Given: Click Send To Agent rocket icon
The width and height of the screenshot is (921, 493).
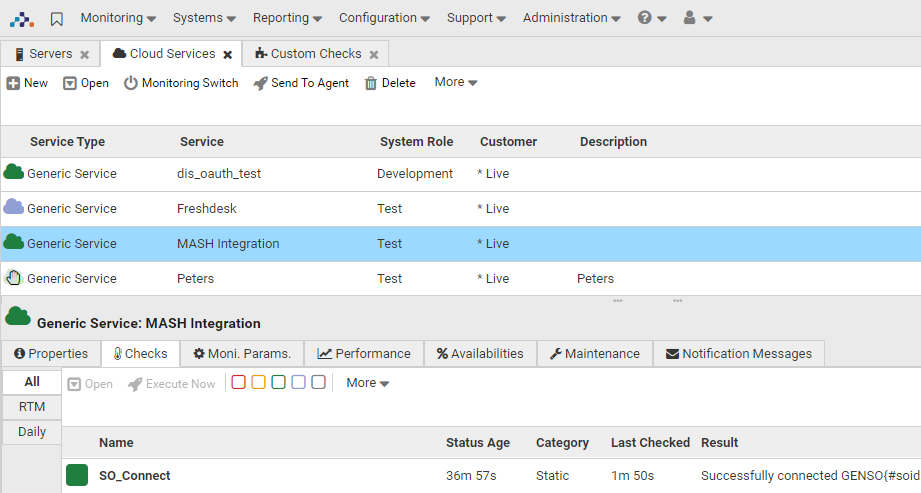Looking at the screenshot, I should pos(260,83).
